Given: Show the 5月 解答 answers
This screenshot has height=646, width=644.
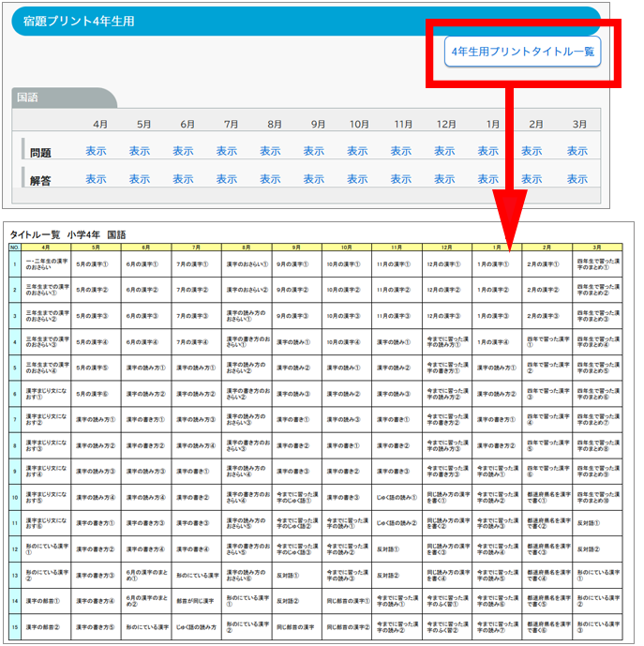Looking at the screenshot, I should pyautogui.click(x=140, y=179).
